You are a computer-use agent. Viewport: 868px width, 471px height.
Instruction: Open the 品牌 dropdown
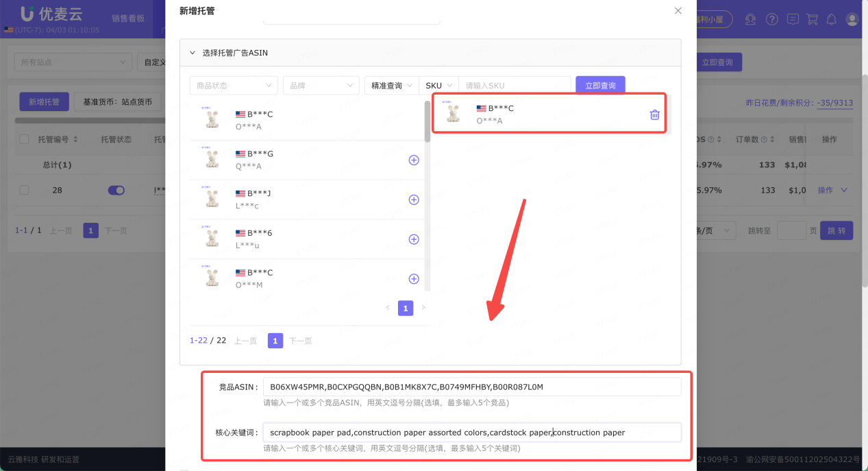[321, 85]
